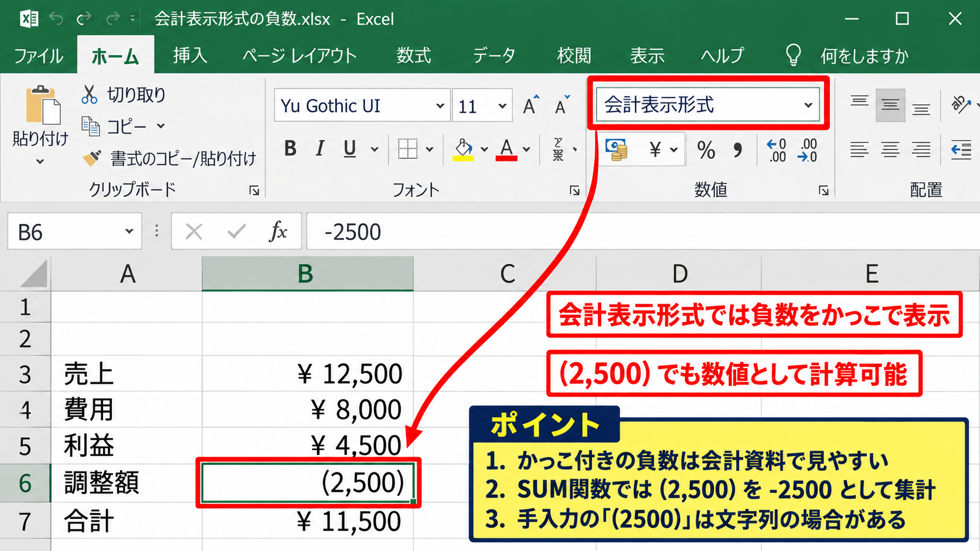Switch to the 挿入 tab
Image resolution: width=980 pixels, height=551 pixels.
[190, 56]
